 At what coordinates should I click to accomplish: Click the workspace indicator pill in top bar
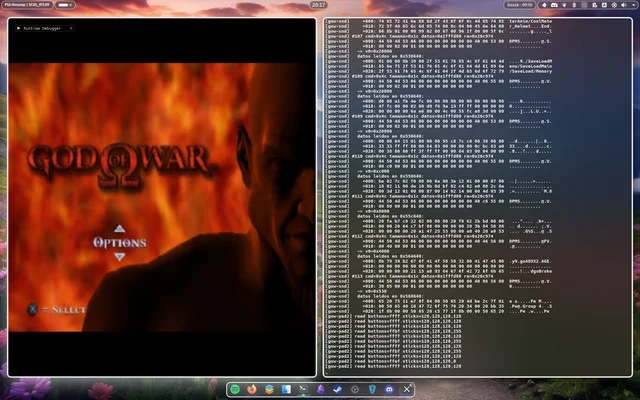tap(65, 5)
